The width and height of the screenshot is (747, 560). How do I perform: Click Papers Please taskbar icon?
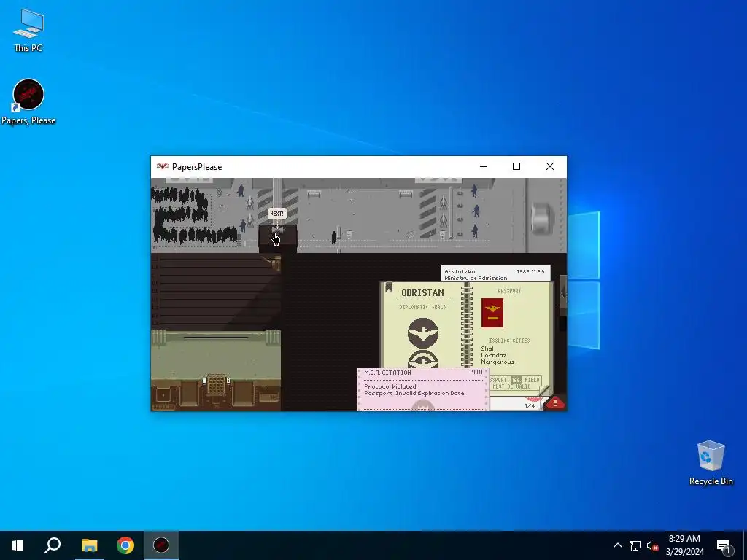click(161, 545)
